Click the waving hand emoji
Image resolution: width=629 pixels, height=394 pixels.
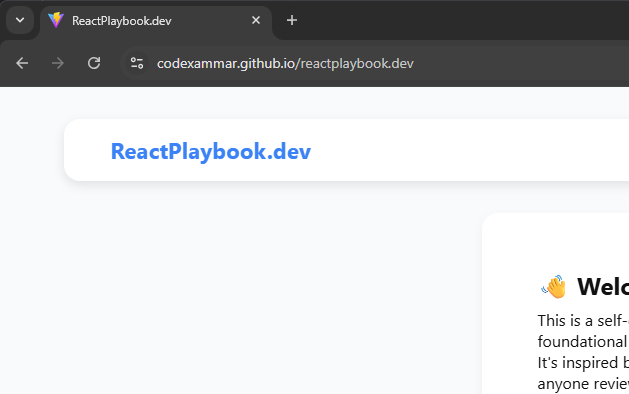[554, 287]
